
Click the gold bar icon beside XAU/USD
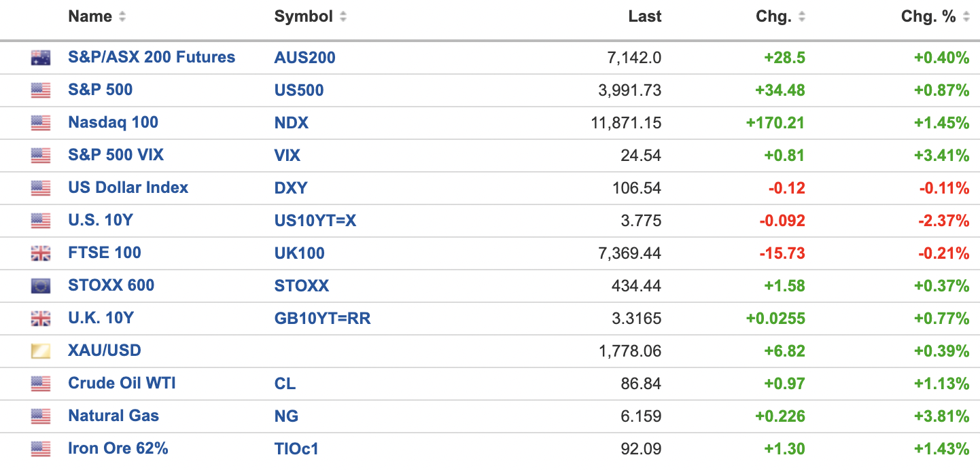tap(41, 351)
